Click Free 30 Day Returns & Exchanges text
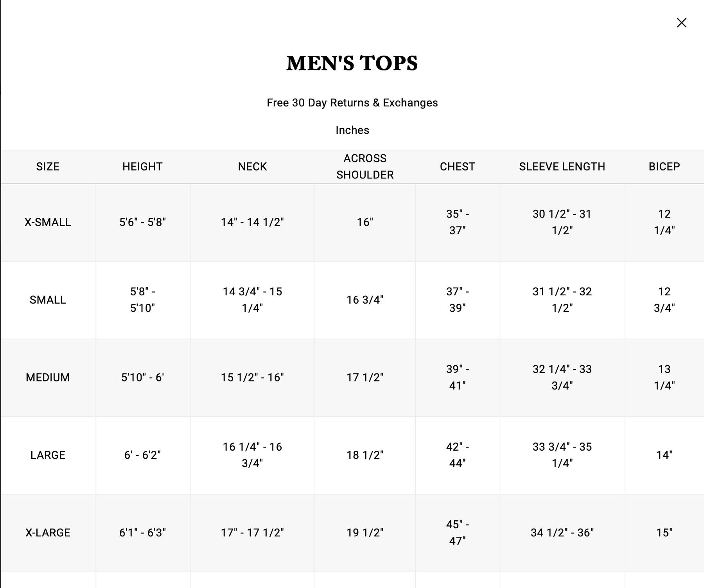 [352, 103]
